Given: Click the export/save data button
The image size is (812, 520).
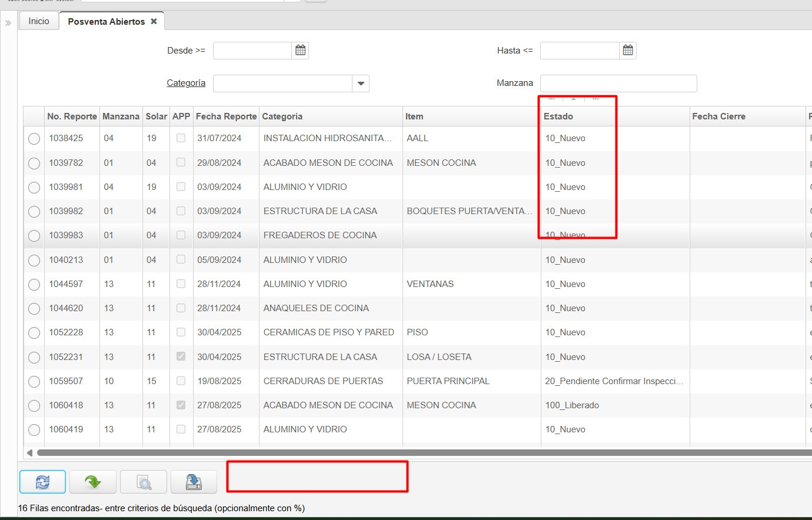Looking at the screenshot, I should 194,482.
